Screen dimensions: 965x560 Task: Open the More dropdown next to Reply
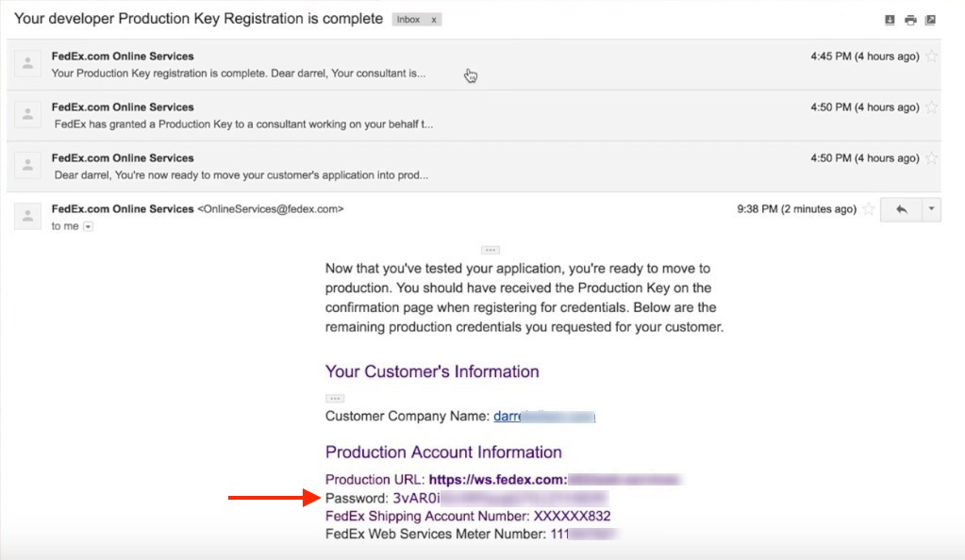coord(931,209)
